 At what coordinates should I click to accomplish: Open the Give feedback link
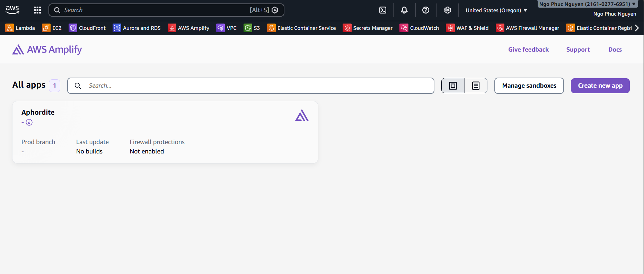coord(528,50)
